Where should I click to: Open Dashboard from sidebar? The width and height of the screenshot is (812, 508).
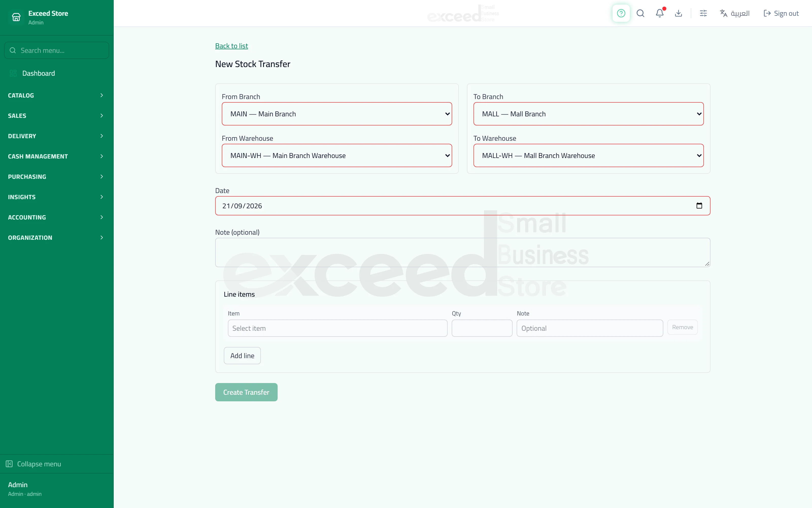tap(57, 73)
